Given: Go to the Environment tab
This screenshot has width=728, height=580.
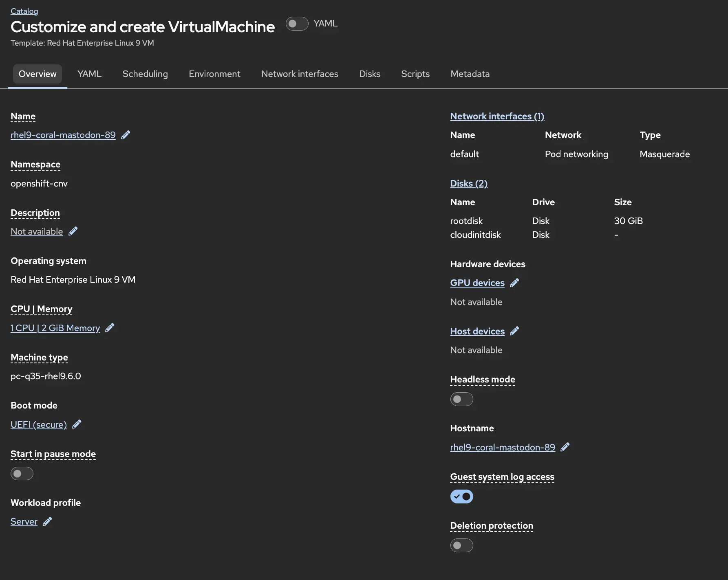Looking at the screenshot, I should (x=214, y=74).
